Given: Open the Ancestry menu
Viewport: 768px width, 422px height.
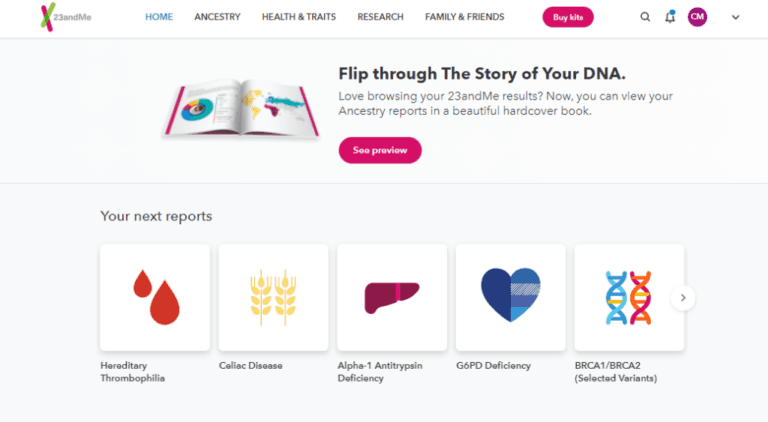Looking at the screenshot, I should (x=217, y=17).
